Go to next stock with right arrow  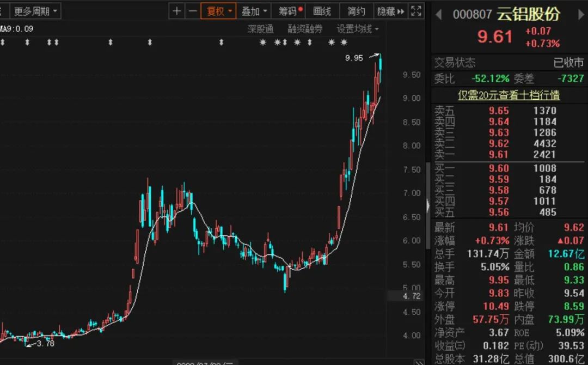click(x=580, y=15)
